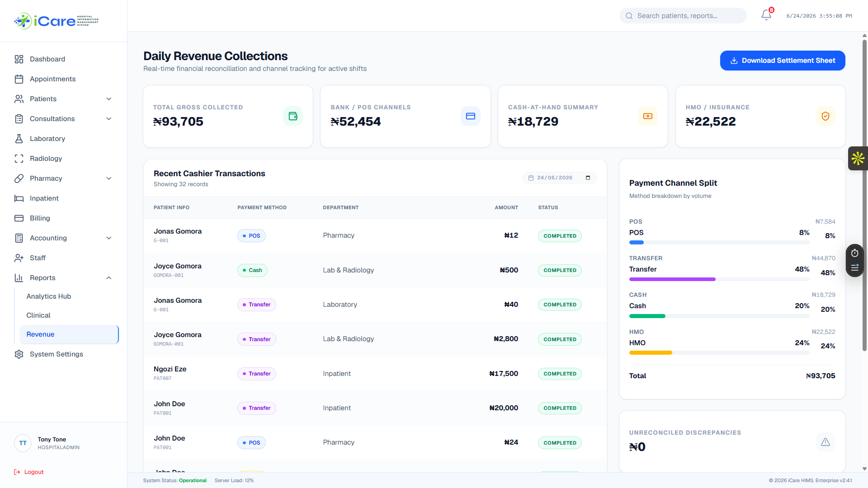Click the Consultations clipboard icon
This screenshot has height=488, width=868.
click(x=19, y=119)
